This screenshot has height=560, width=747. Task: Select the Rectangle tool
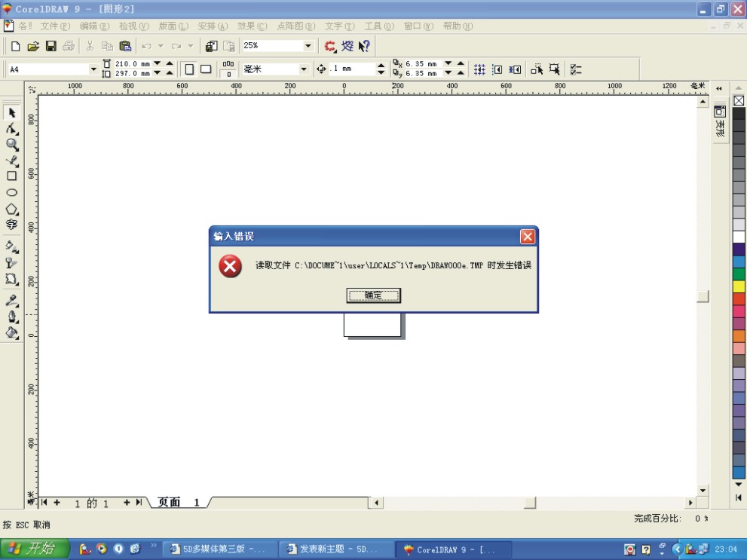tap(12, 176)
